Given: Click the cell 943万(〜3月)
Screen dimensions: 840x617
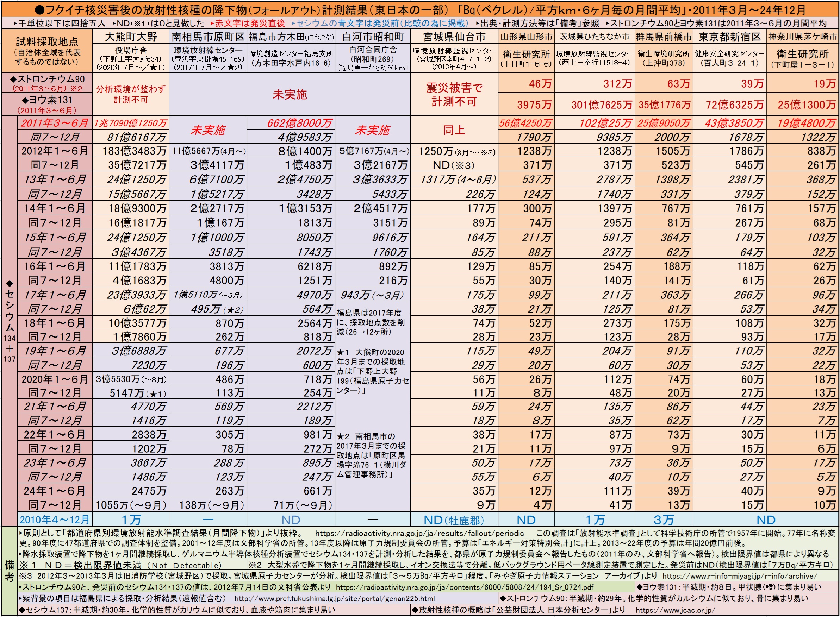Looking at the screenshot, I should click(372, 295).
